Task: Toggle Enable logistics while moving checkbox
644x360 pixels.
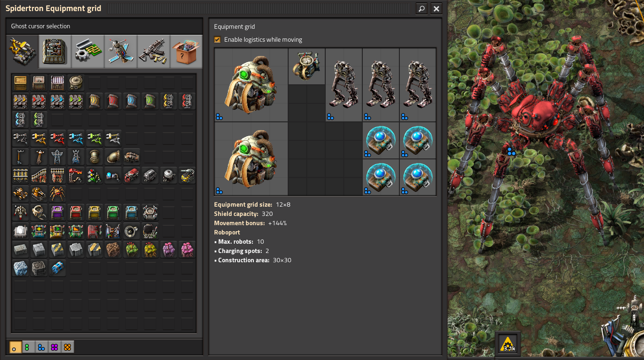Action: tap(217, 40)
